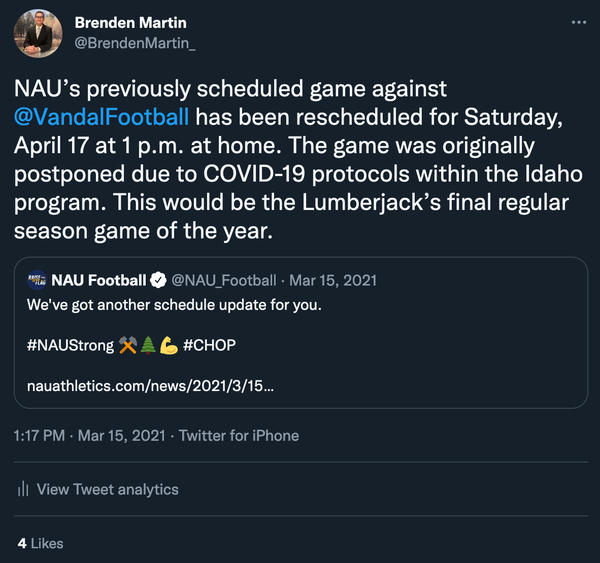Click the bar chart analytics icon
Viewport: 600px width, 563px height.
pyautogui.click(x=23, y=489)
